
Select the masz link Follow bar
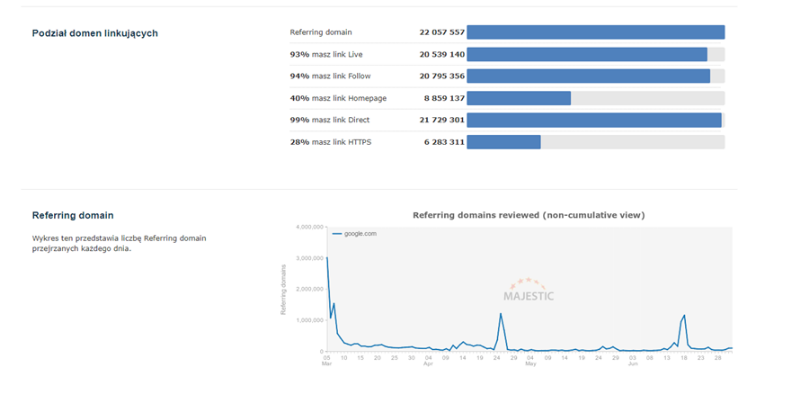click(x=588, y=76)
